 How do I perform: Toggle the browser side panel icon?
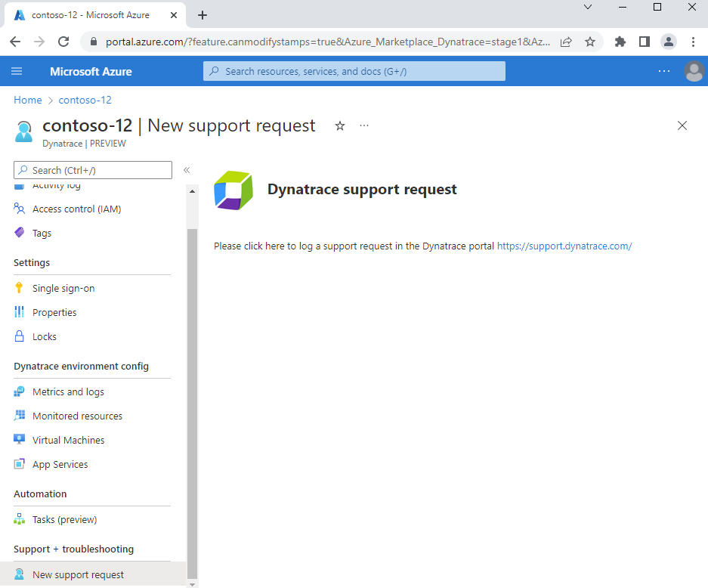click(645, 42)
